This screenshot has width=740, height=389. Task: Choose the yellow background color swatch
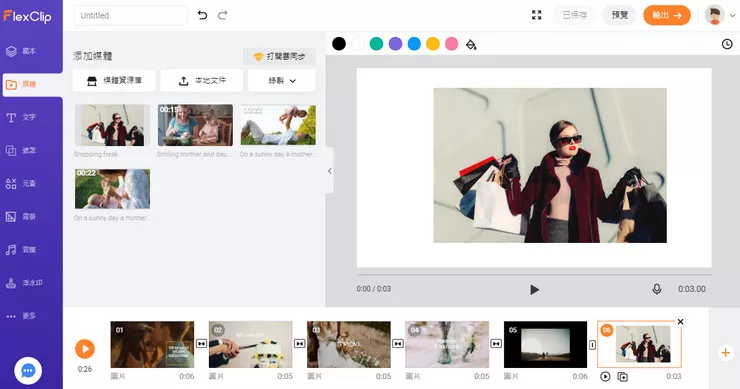tap(433, 44)
